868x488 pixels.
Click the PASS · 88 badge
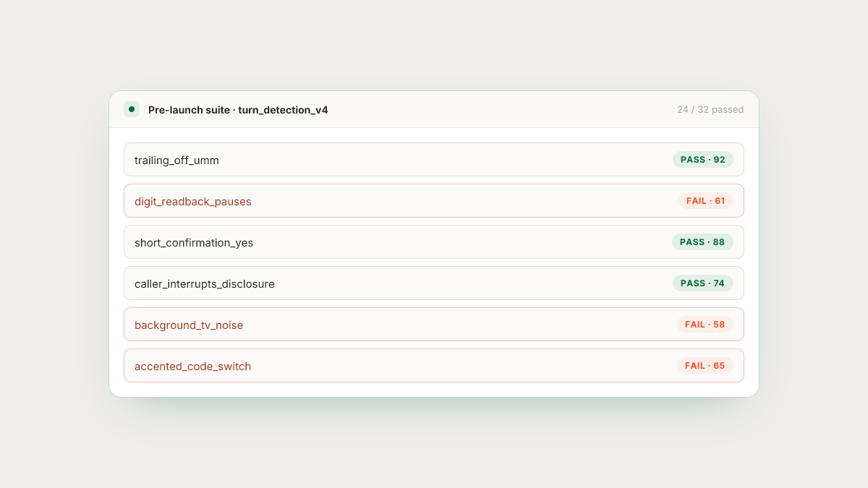pyautogui.click(x=702, y=242)
